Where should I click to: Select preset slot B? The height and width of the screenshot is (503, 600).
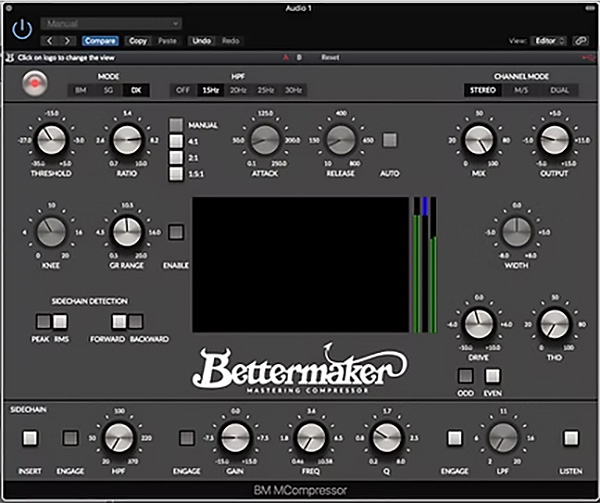pos(299,57)
